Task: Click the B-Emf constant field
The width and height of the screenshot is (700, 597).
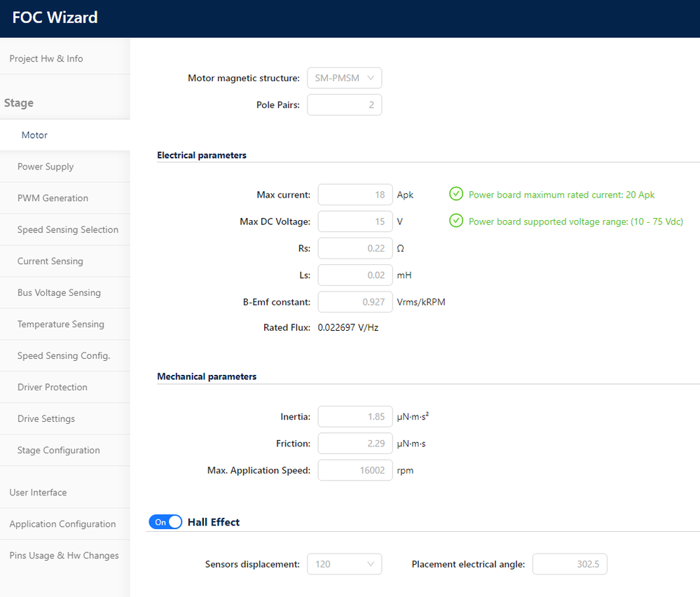Action: click(x=355, y=302)
